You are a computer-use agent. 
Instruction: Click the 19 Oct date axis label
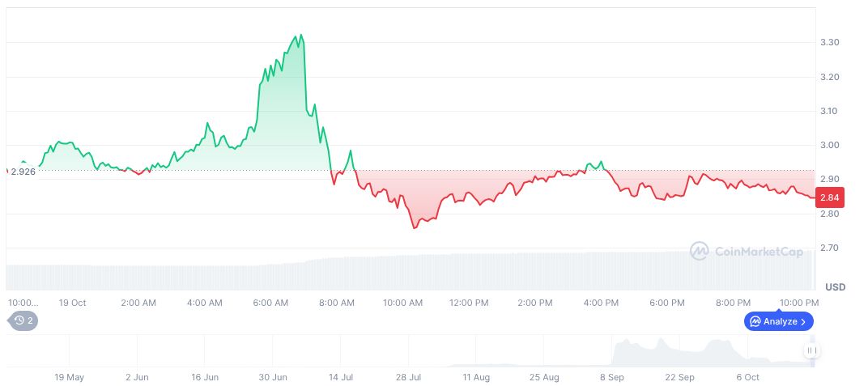click(72, 303)
